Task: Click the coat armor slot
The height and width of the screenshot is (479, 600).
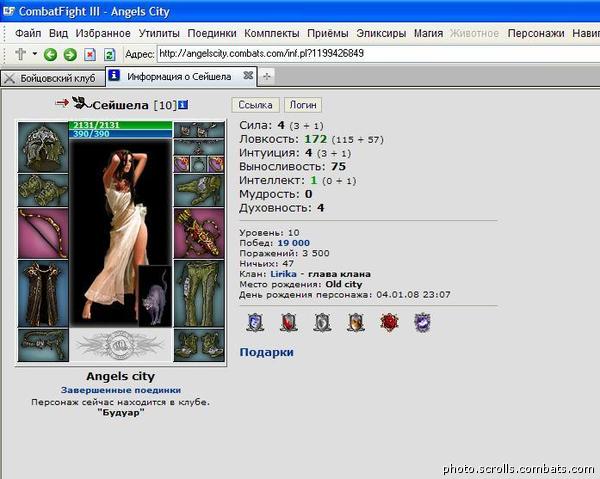Action: [x=43, y=294]
